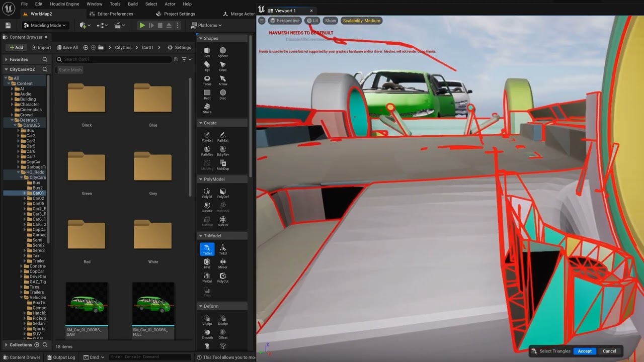Open the Output Log
The height and width of the screenshot is (362, 644).
point(61,357)
